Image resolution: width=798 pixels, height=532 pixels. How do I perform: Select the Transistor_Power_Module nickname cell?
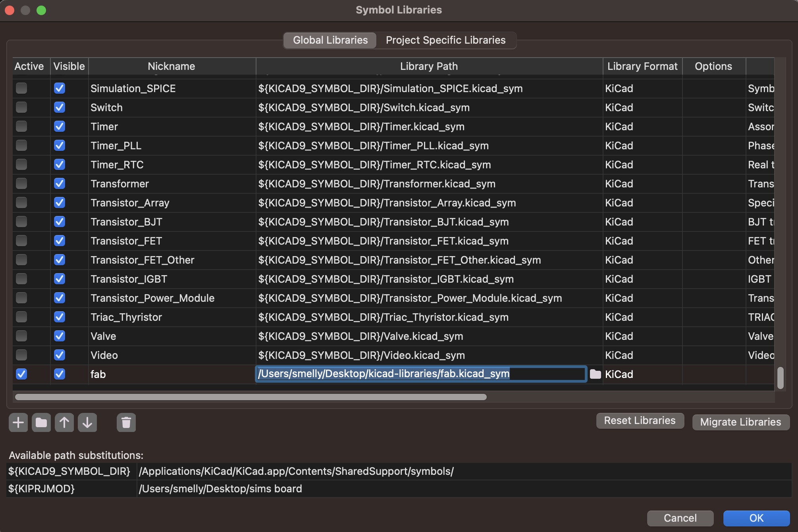[x=172, y=298]
